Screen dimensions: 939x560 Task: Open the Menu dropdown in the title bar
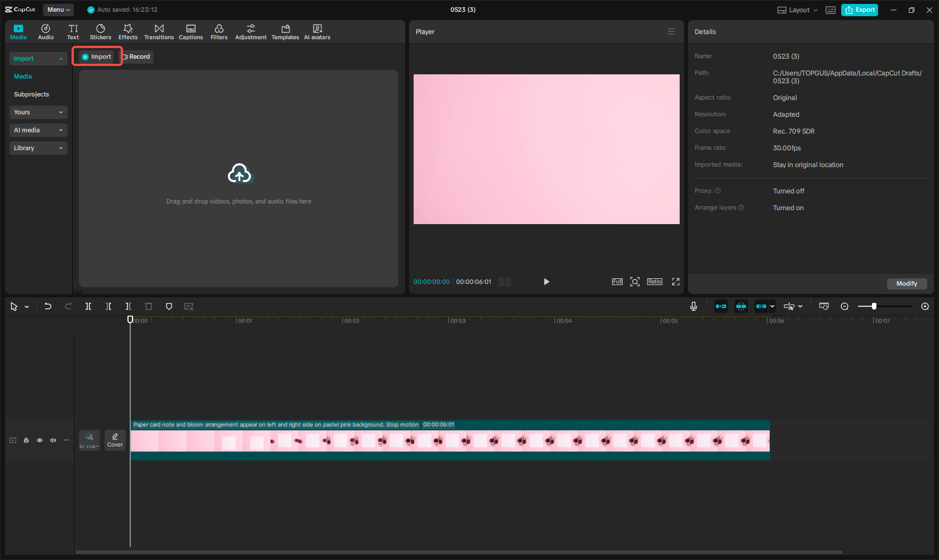click(x=58, y=10)
